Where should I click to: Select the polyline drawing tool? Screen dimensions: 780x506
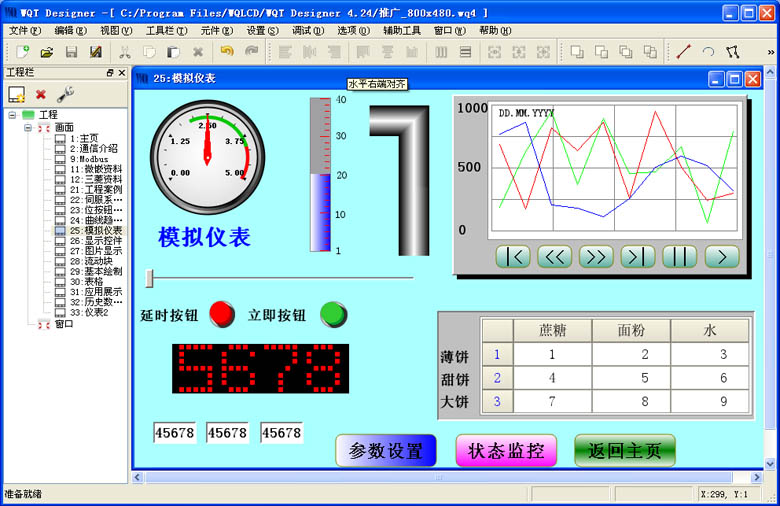pos(732,52)
